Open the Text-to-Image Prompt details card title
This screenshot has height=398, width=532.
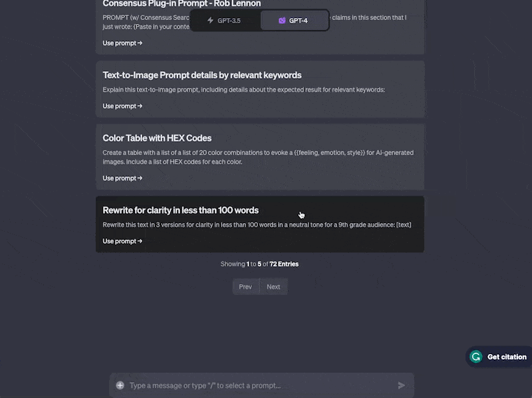pos(202,75)
